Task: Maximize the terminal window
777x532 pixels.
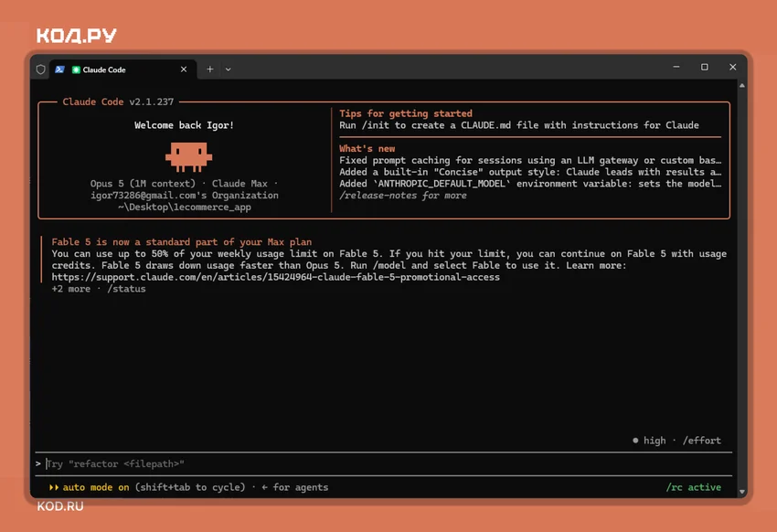Action: [705, 67]
